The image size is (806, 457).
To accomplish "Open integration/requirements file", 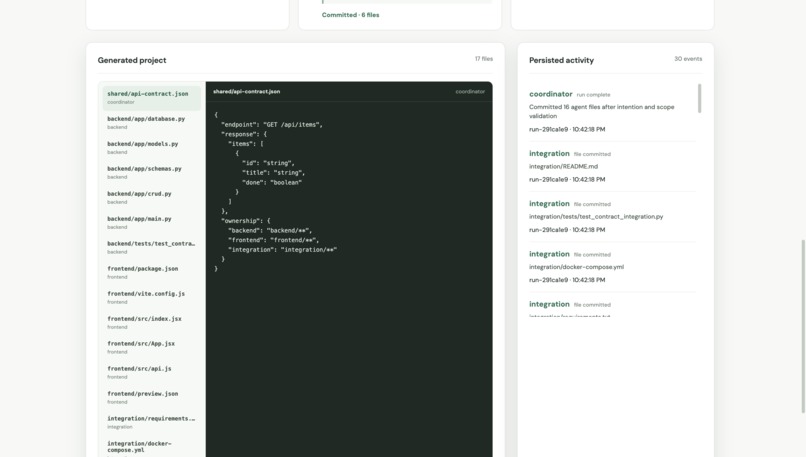I will [152, 422].
